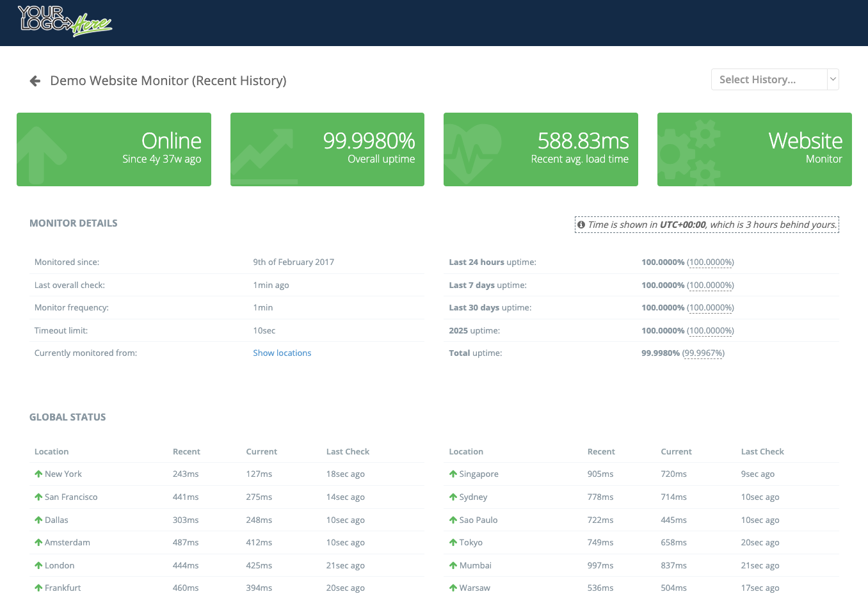Click the Website Monitor card
This screenshot has width=868, height=610.
(x=754, y=150)
